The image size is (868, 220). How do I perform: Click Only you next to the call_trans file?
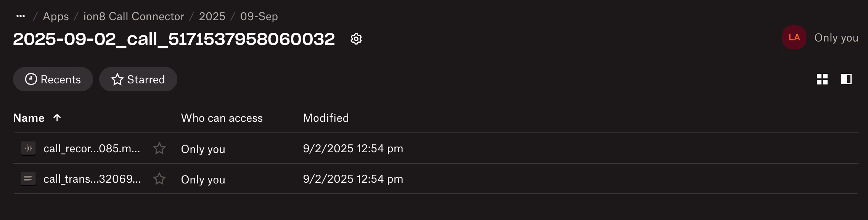coord(203,180)
